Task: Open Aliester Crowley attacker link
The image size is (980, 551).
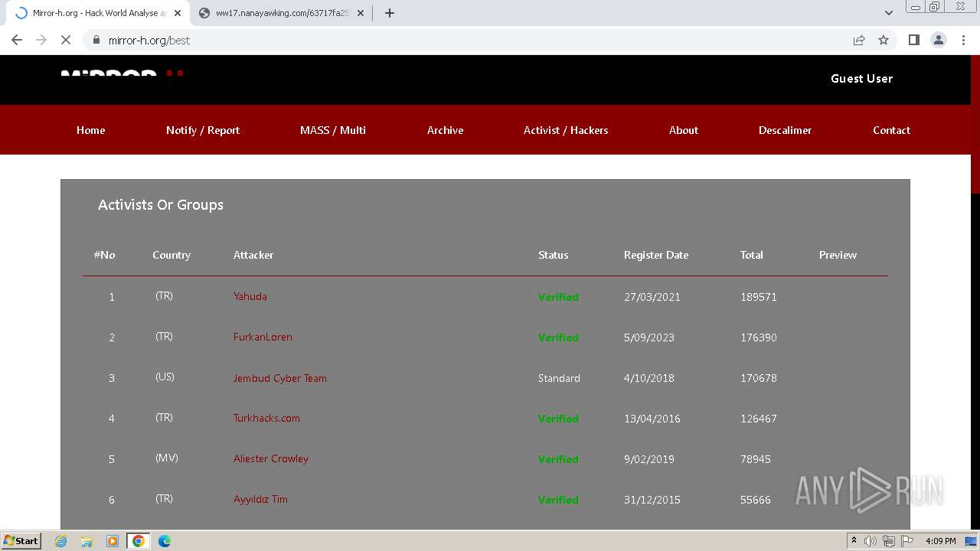Action: [271, 458]
